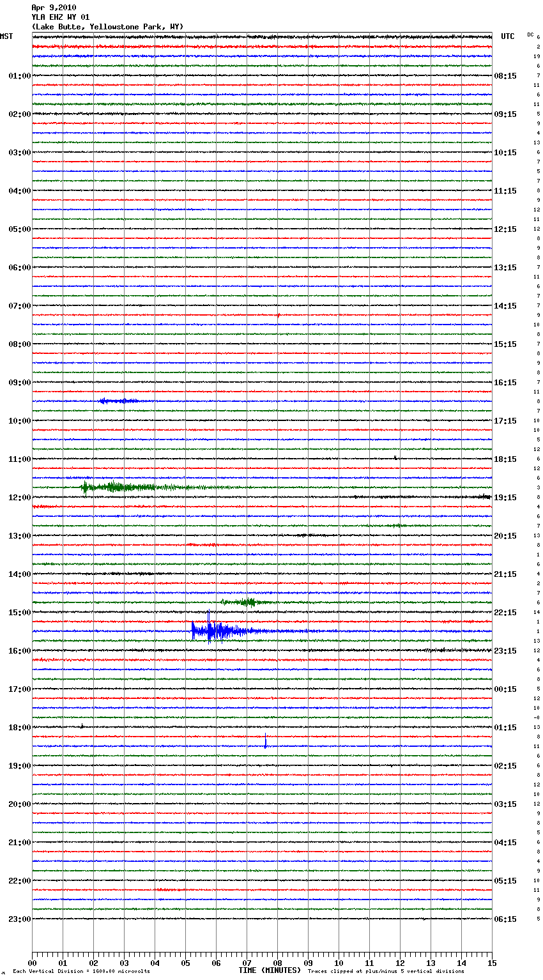Click the green event burst before 15:00
Viewport: 543px width, 980px height.
tap(246, 602)
